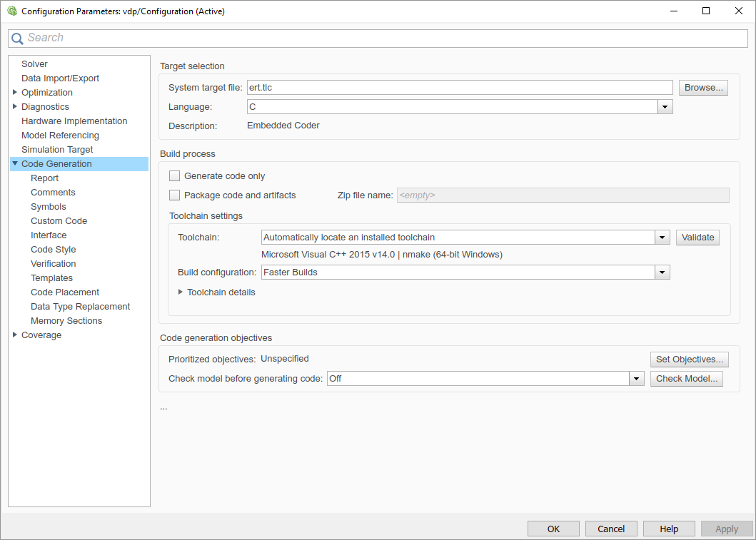Click the Set Objectives button
Image resolution: width=756 pixels, height=540 pixels.
pyautogui.click(x=690, y=360)
